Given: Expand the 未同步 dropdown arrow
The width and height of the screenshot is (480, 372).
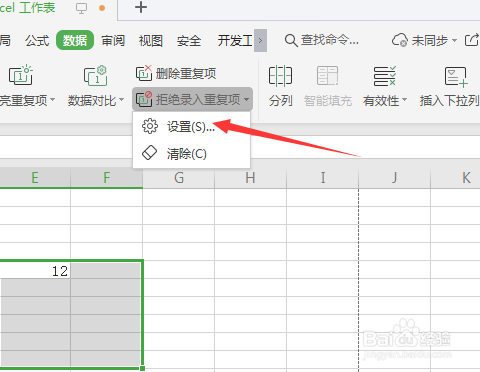Looking at the screenshot, I should click(454, 41).
